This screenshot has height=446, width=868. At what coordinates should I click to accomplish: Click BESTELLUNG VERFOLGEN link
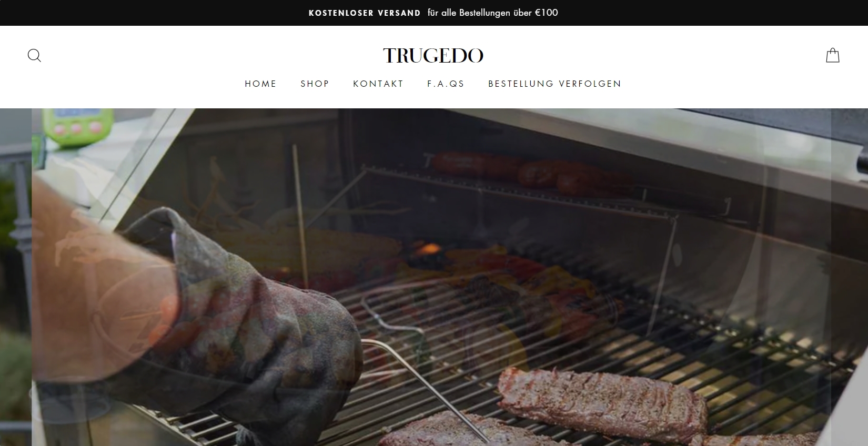point(555,84)
